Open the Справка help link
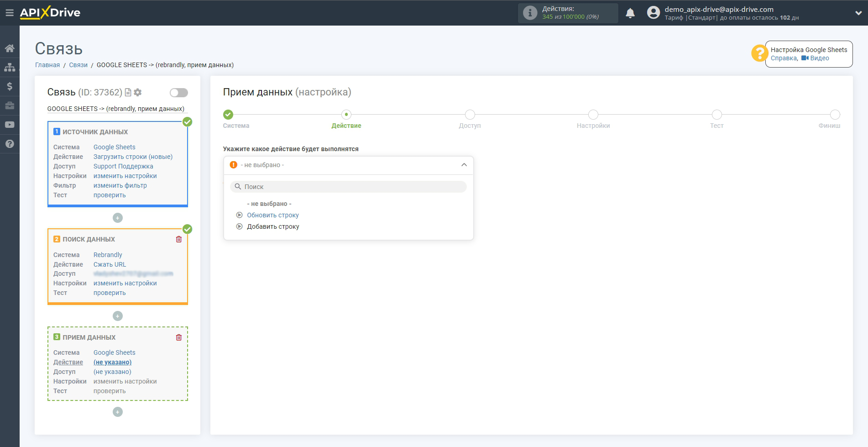 click(x=784, y=58)
